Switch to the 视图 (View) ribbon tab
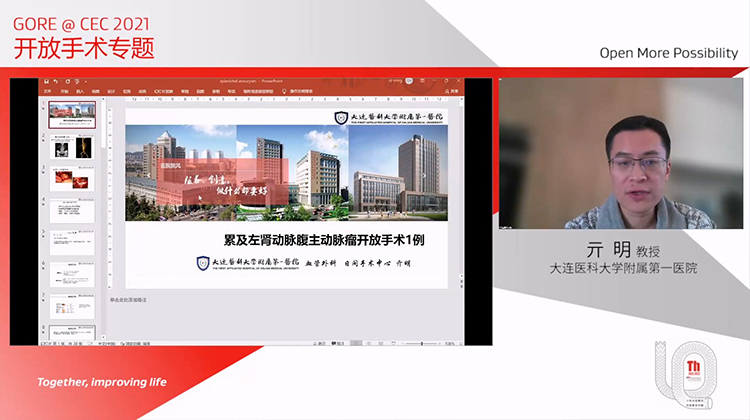Image resolution: width=750 pixels, height=420 pixels. pyautogui.click(x=200, y=91)
